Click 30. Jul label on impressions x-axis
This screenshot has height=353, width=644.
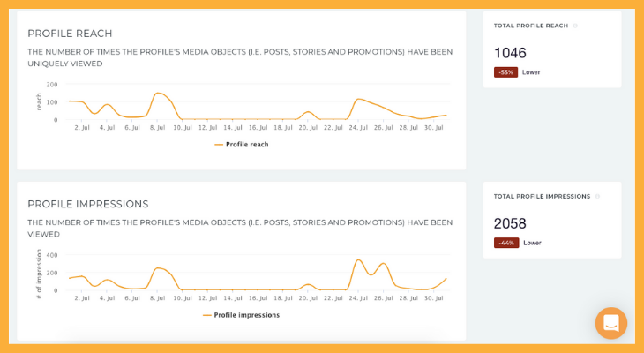pos(434,298)
